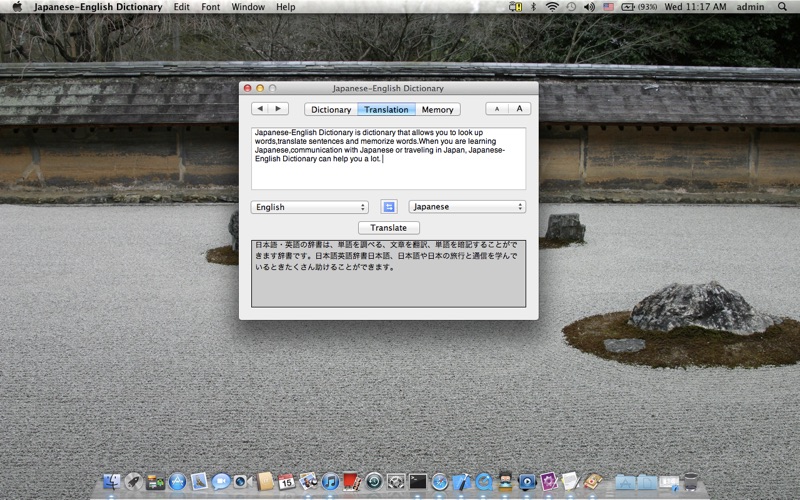Open Launchpad rocket icon in Dock
Screen dimensions: 800x500
[134, 481]
